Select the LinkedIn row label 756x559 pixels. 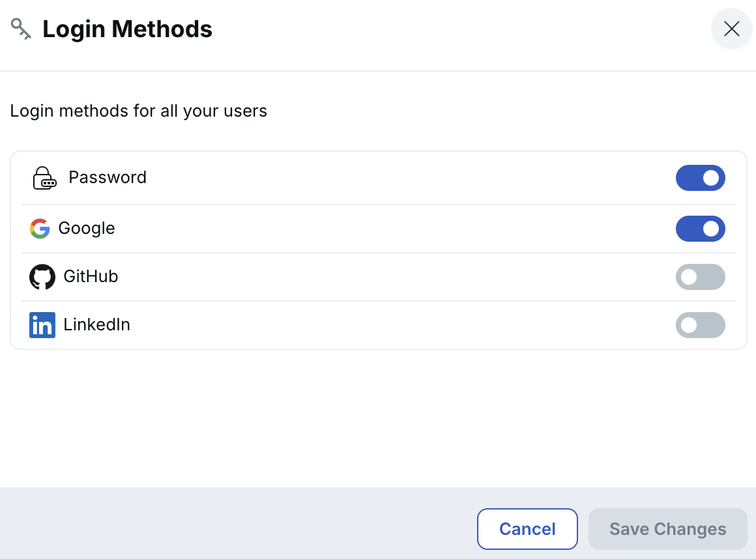click(x=96, y=324)
